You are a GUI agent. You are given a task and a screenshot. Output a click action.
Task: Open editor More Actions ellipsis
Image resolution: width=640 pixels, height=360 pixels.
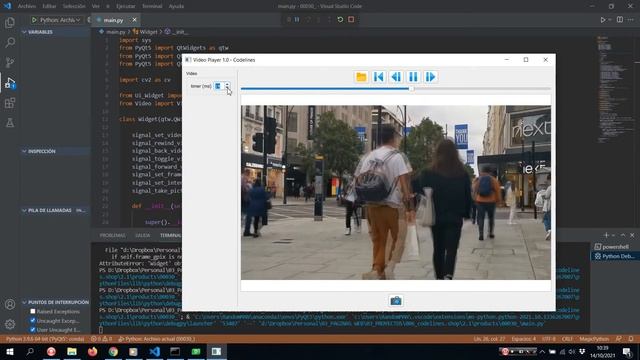(631, 20)
